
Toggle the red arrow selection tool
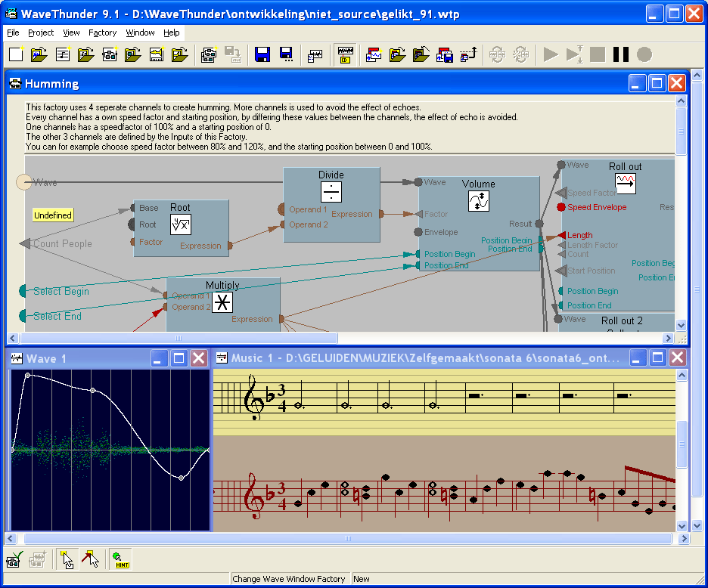point(90,559)
